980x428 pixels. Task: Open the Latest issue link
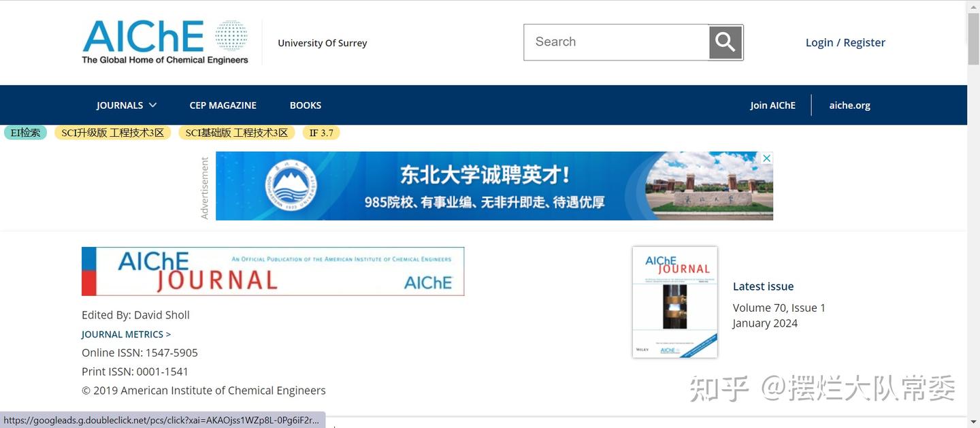click(763, 286)
